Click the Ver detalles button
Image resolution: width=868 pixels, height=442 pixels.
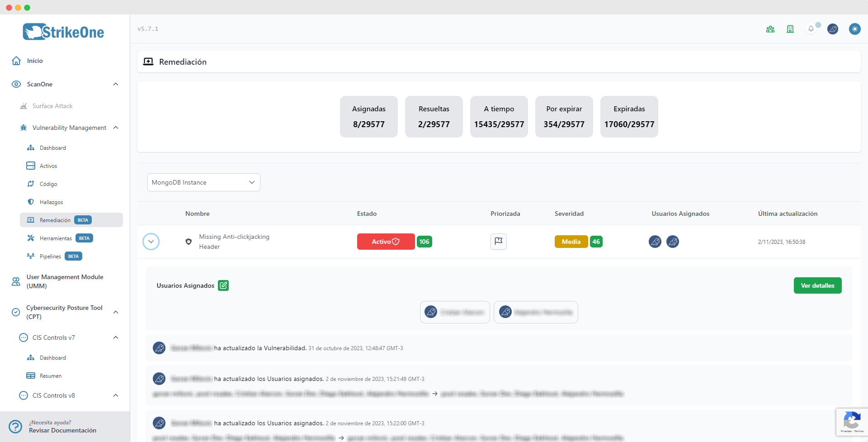click(x=817, y=285)
